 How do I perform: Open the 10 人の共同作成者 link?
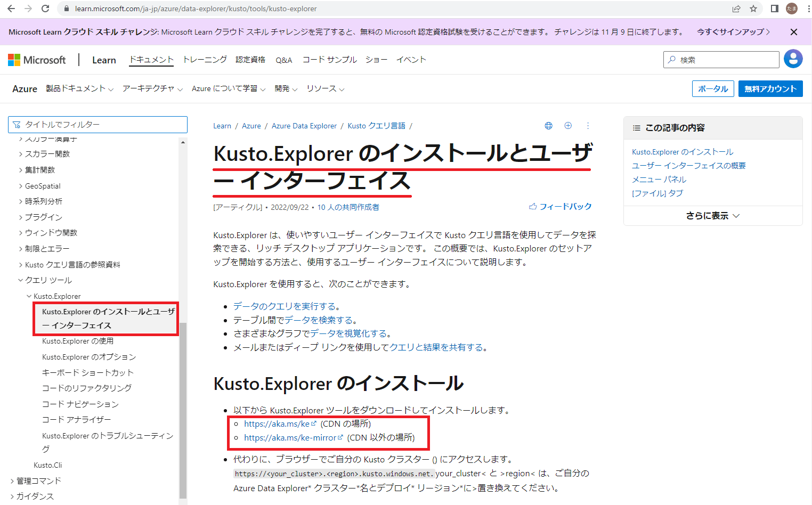pyautogui.click(x=348, y=207)
